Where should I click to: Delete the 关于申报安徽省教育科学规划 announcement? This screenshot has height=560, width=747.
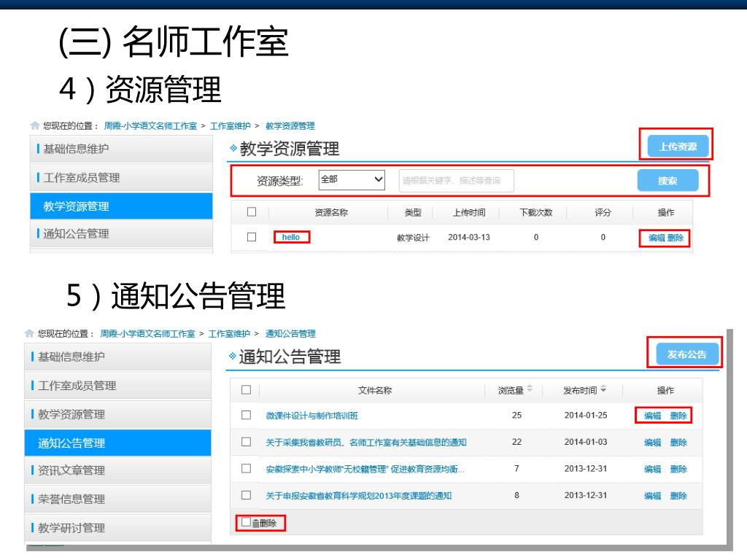point(678,496)
